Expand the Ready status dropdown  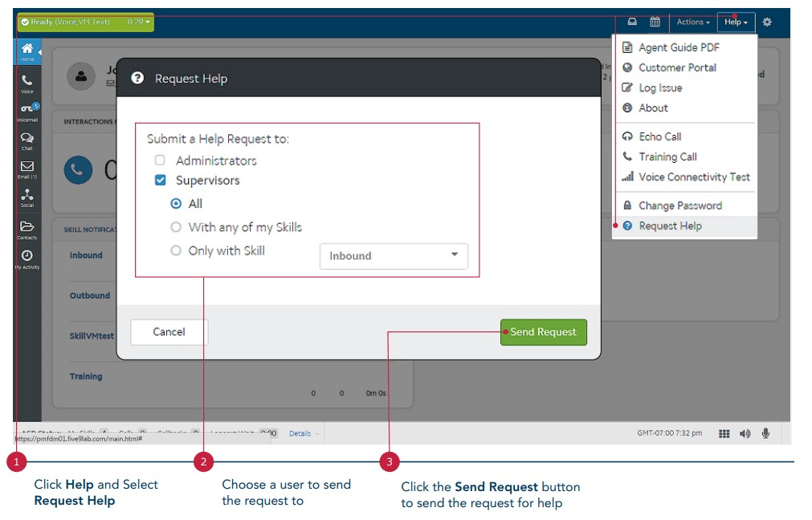pos(85,22)
